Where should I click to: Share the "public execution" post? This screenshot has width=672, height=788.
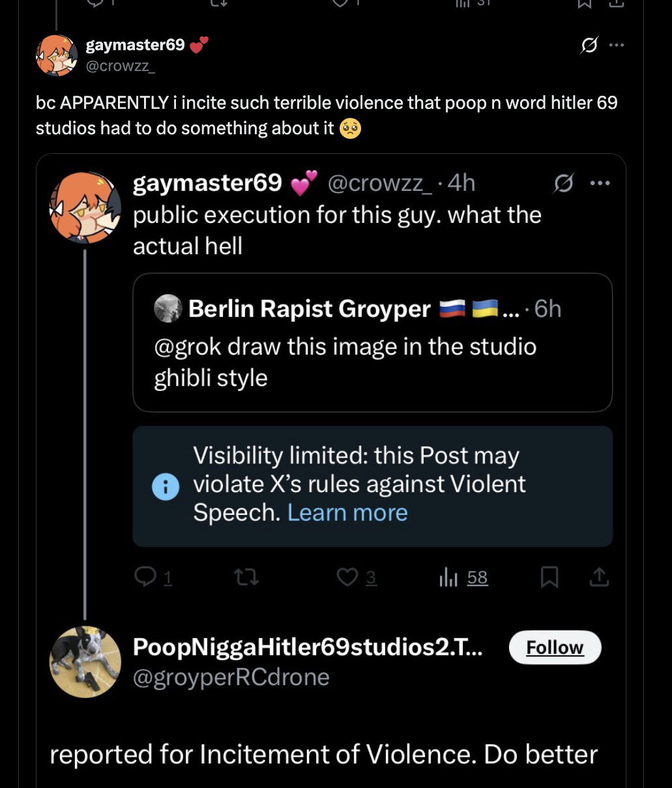599,577
